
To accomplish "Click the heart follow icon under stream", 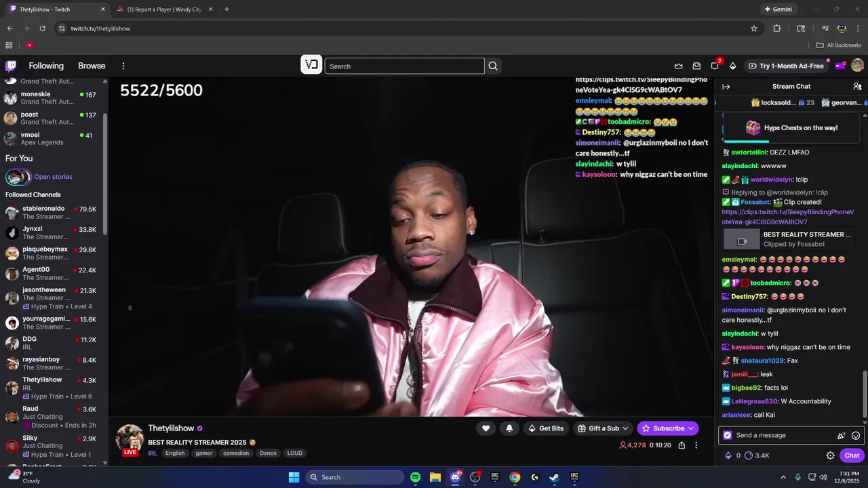I will coord(486,428).
